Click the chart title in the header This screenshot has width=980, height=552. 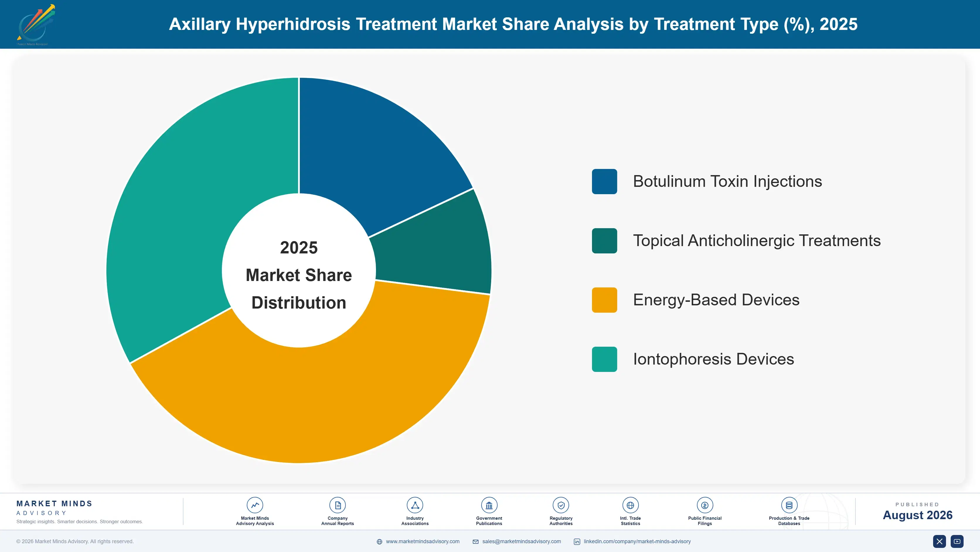(513, 24)
